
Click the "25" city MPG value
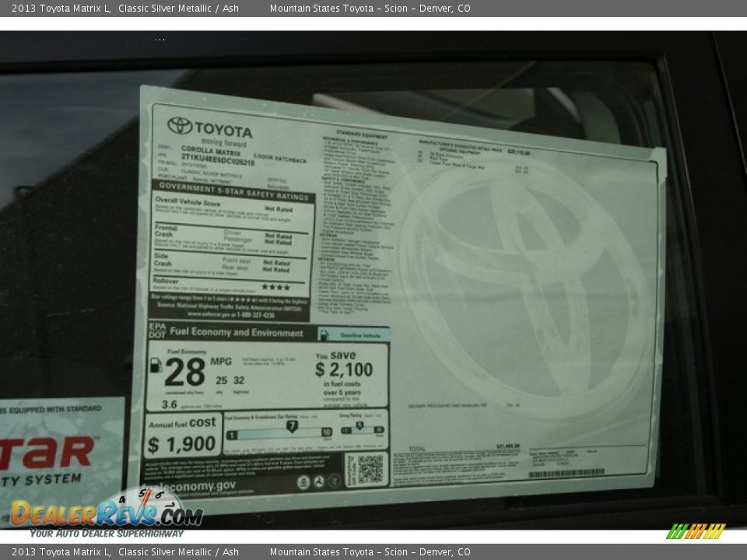221,380
